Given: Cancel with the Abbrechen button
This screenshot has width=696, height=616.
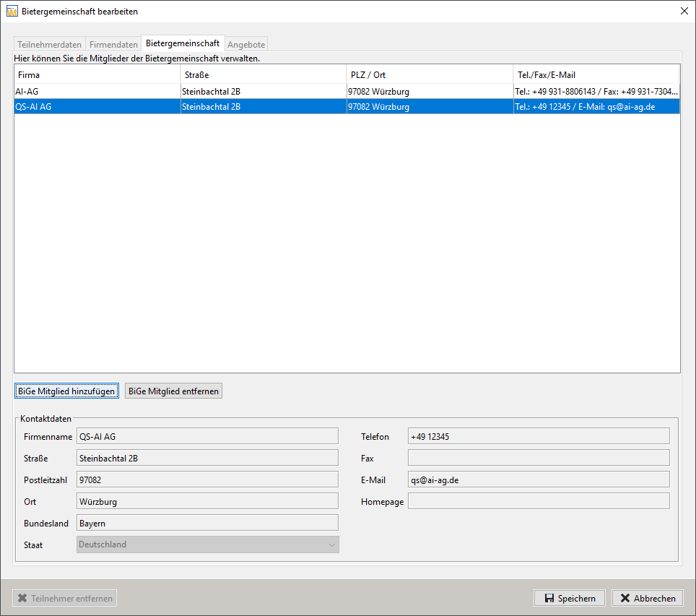Looking at the screenshot, I should (648, 598).
